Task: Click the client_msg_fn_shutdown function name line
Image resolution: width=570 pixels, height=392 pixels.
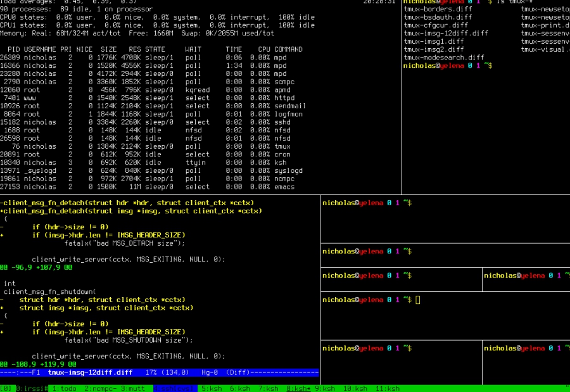Action: (x=49, y=292)
